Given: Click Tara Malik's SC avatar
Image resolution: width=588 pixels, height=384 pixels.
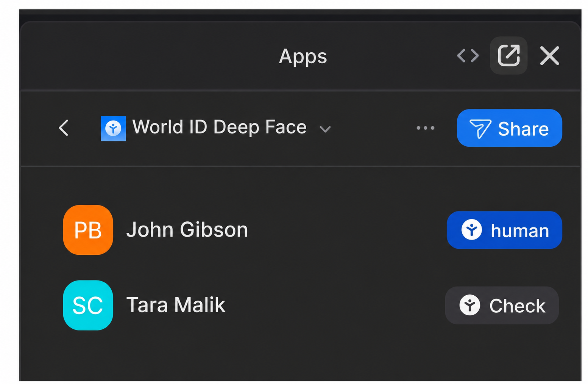Looking at the screenshot, I should click(x=88, y=305).
